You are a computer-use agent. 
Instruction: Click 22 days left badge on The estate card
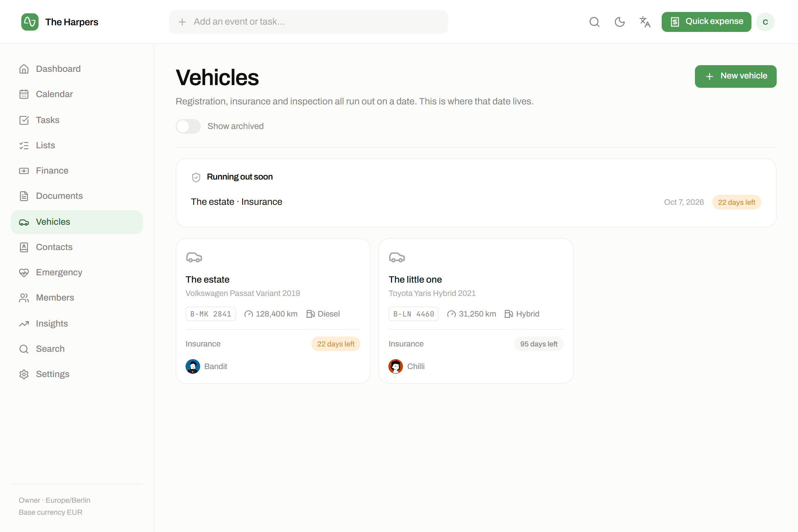coord(335,344)
